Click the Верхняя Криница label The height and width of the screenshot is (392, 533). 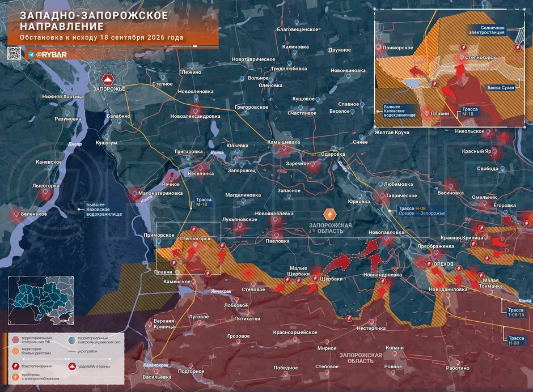pos(164,323)
